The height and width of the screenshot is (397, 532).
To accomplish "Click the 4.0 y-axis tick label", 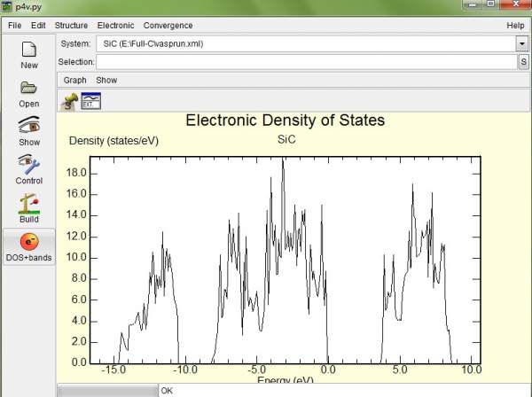I will pos(79,321).
